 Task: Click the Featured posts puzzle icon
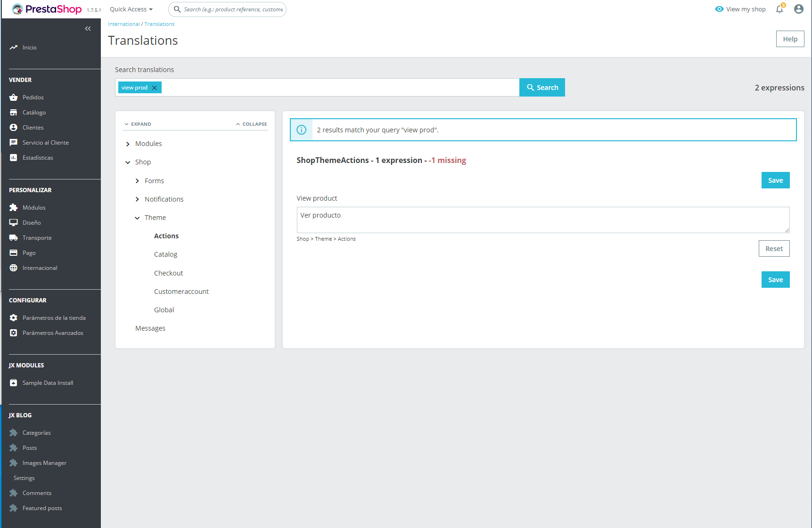coord(13,508)
